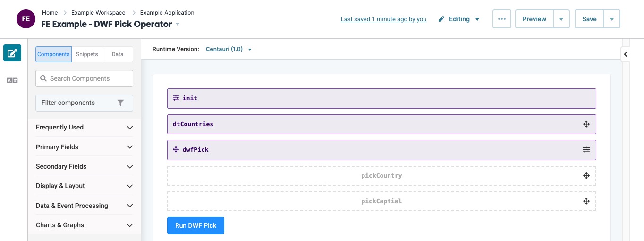Image resolution: width=644 pixels, height=241 pixels.
Task: Open the translations icon in left sidebar
Action: [12, 81]
